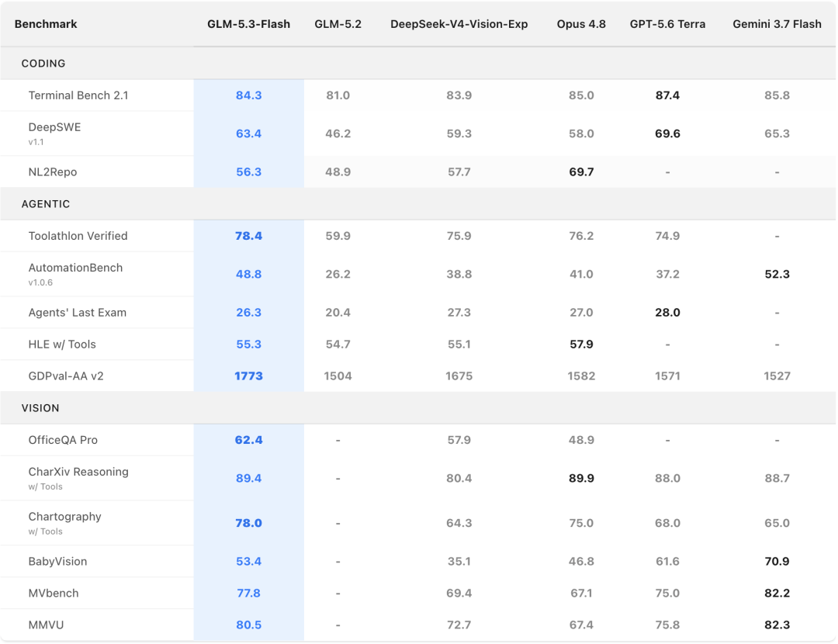Click the Agents' Last Exam label

tap(78, 312)
